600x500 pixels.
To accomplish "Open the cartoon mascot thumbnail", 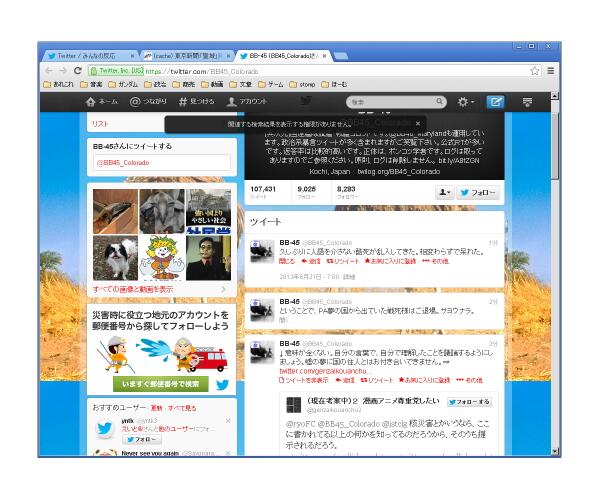I will pyautogui.click(x=162, y=258).
